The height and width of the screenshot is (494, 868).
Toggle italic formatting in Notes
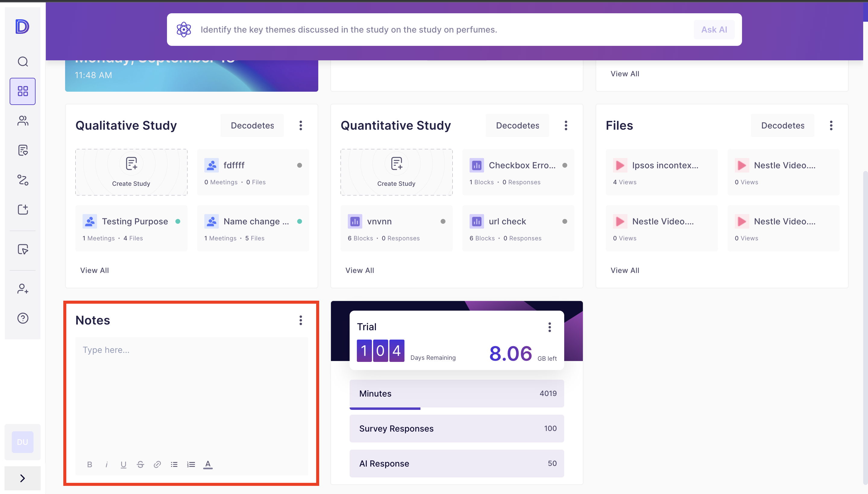(106, 464)
